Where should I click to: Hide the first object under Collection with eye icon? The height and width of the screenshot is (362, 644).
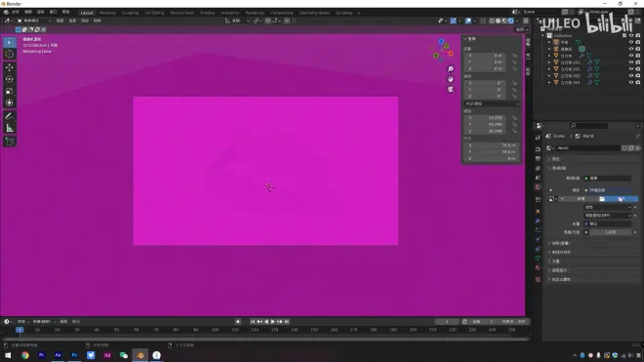pos(631,42)
